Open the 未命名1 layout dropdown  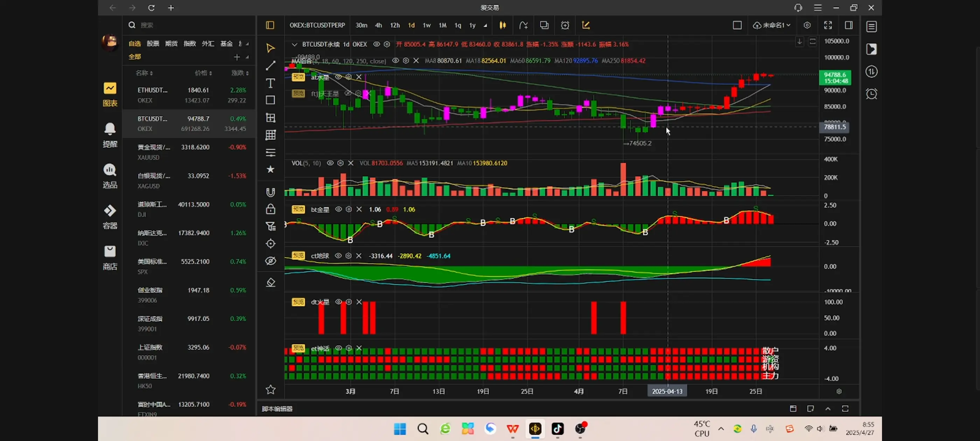[x=771, y=25]
